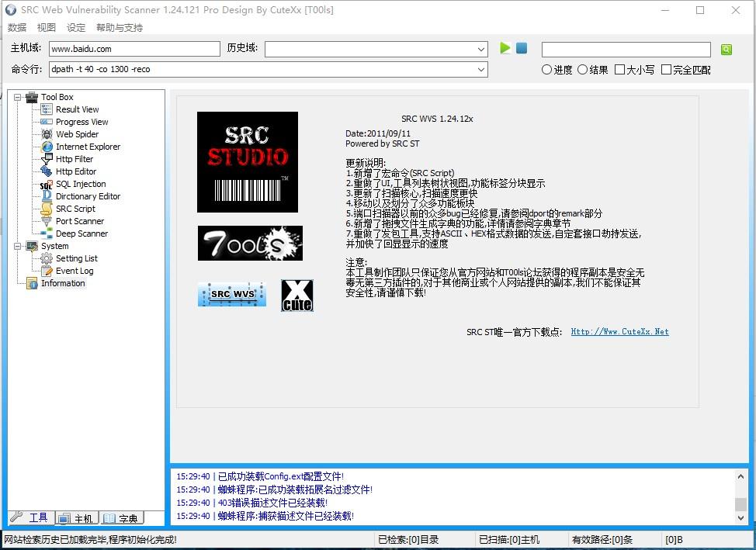Click the blue stop scan icon
The image size is (756, 550).
(x=522, y=48)
